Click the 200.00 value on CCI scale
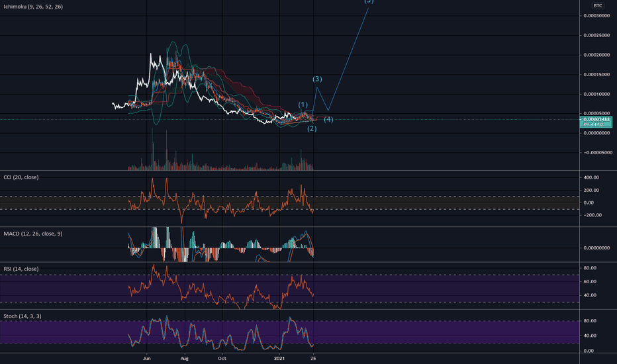Viewport: 617px width, 364px height. tap(591, 191)
